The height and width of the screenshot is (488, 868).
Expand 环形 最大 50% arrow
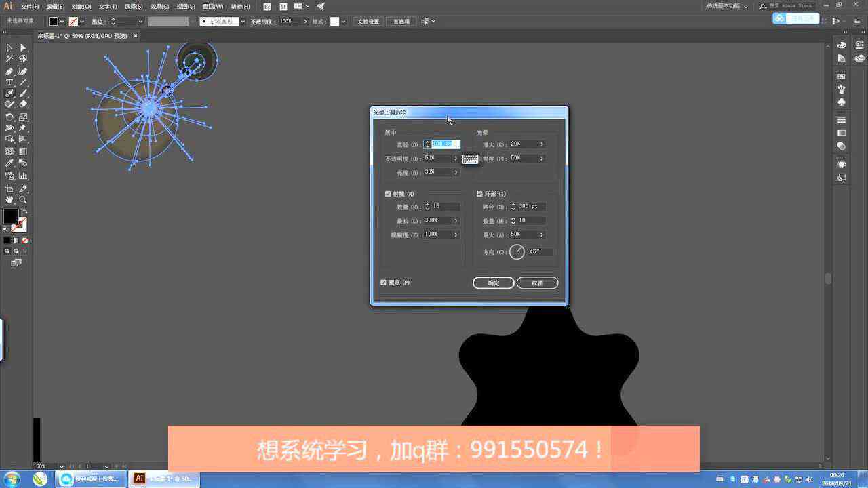[x=541, y=235]
